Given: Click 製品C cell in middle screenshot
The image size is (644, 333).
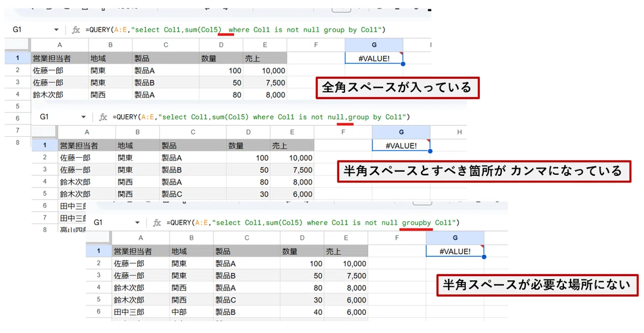Looking at the screenshot, I should click(193, 194).
